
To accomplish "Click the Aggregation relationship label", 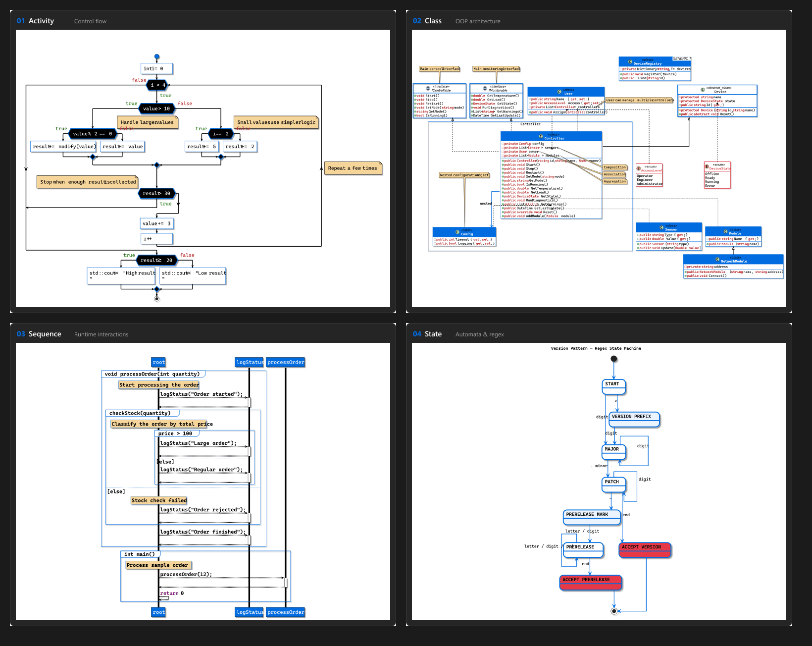I will [615, 181].
